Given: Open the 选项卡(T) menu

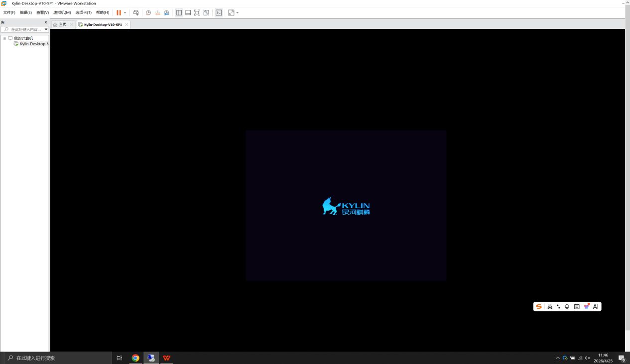Looking at the screenshot, I should coord(83,12).
